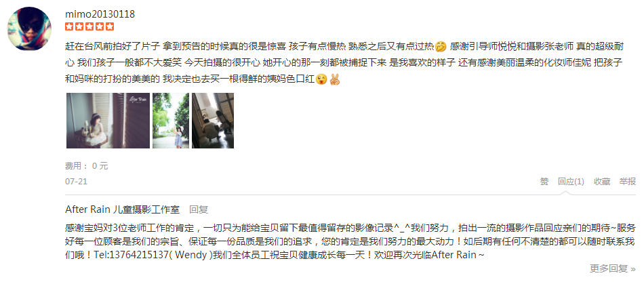644x284 pixels.
Task: Click the five-star rating icons
Action: click(89, 26)
